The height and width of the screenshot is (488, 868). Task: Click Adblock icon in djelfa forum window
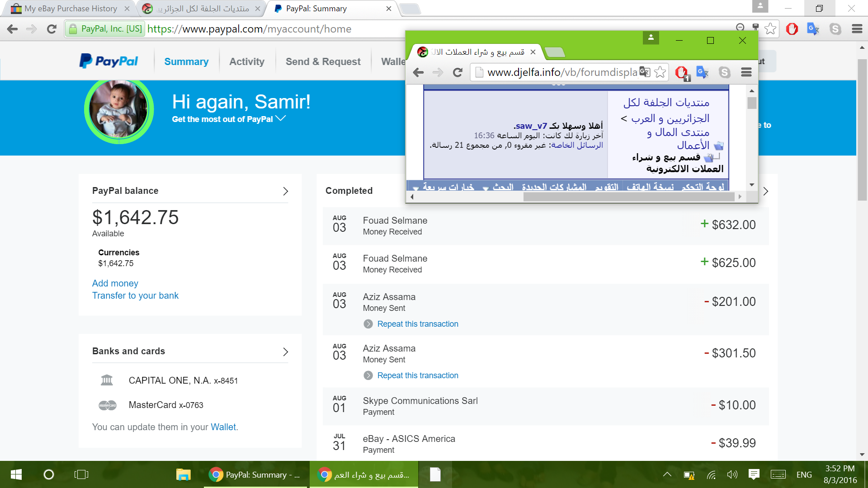(x=682, y=73)
